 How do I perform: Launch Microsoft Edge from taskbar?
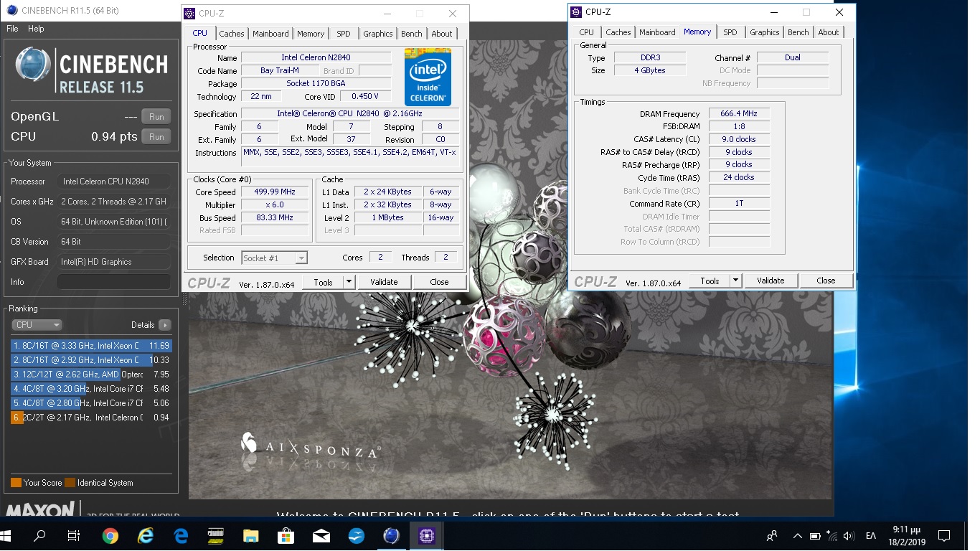181,535
